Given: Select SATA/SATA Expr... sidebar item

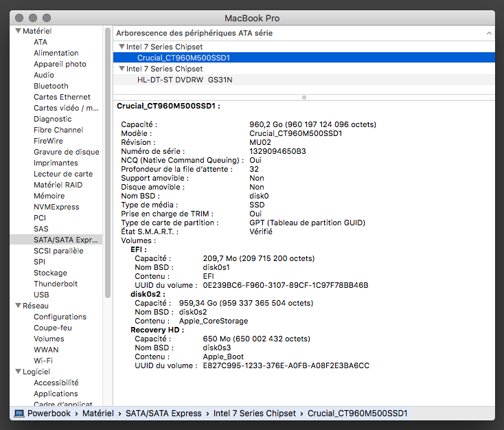Looking at the screenshot, I should click(x=56, y=240).
